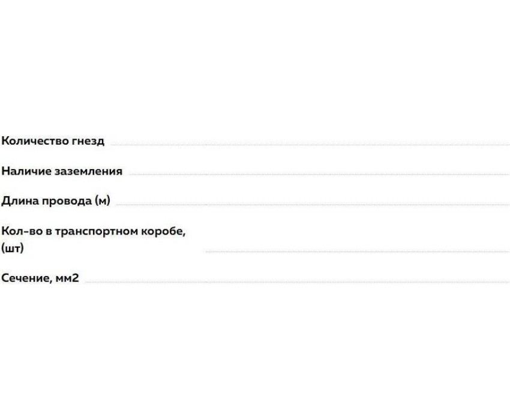This screenshot has height=420, width=510.
Task: Click the "Длина провода (м)" label
Action: tap(56, 201)
